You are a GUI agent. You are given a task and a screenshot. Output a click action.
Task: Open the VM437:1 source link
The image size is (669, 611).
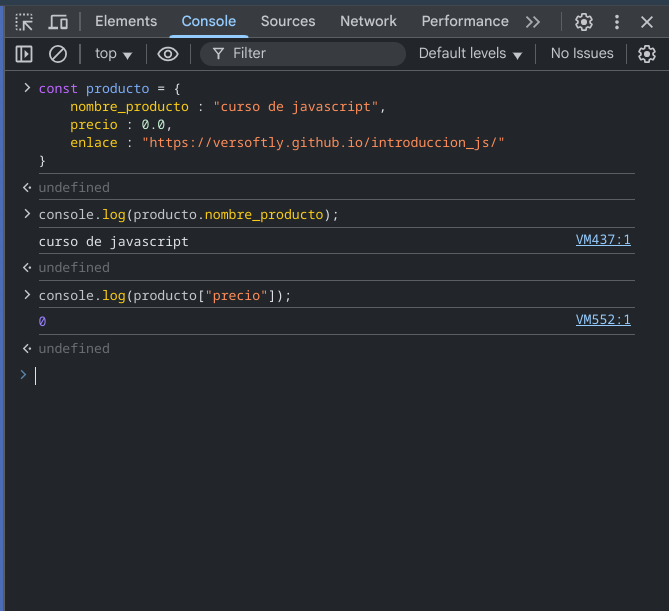click(x=603, y=240)
